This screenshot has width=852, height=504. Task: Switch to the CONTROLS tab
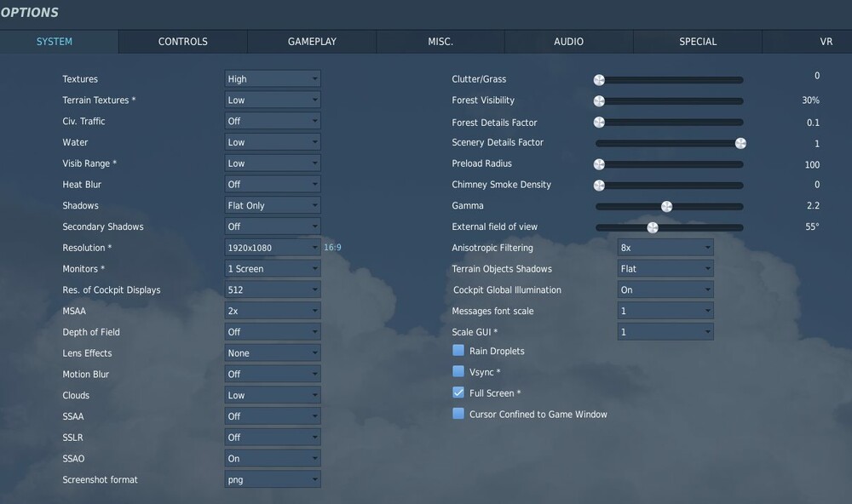[x=183, y=42]
